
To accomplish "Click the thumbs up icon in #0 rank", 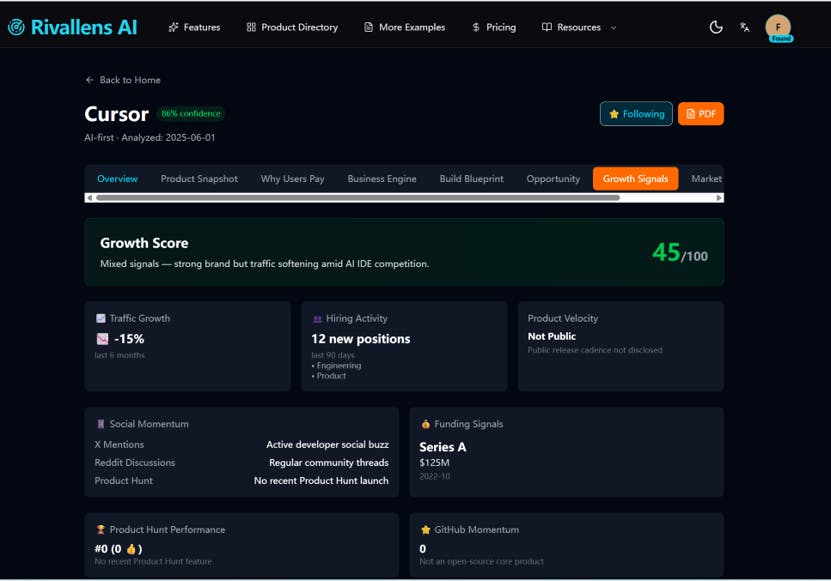I will click(131, 549).
